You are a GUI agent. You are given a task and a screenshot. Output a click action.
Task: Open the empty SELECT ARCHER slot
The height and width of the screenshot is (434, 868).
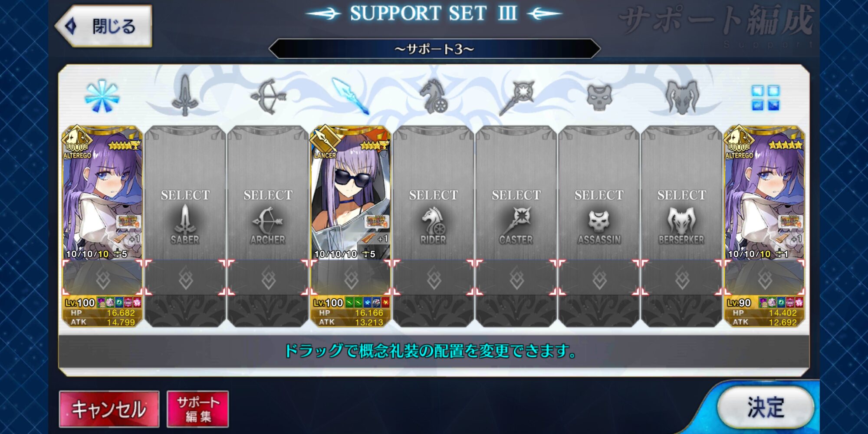click(x=268, y=226)
